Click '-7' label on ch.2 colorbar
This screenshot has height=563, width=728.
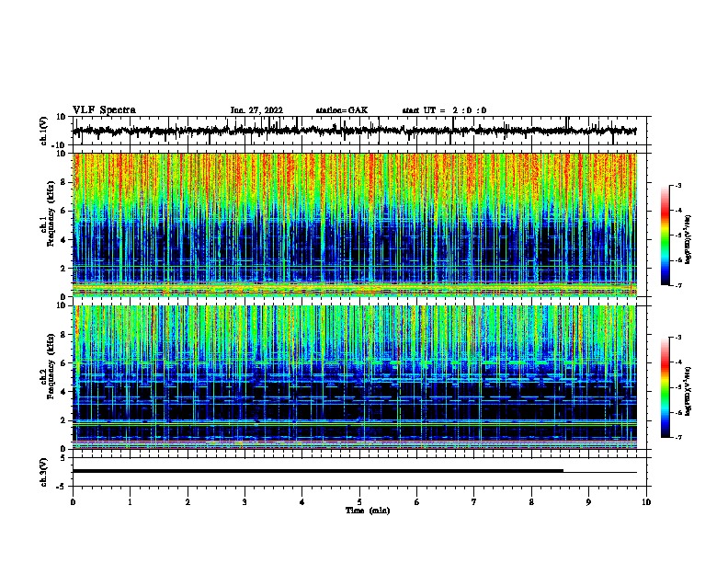677,437
